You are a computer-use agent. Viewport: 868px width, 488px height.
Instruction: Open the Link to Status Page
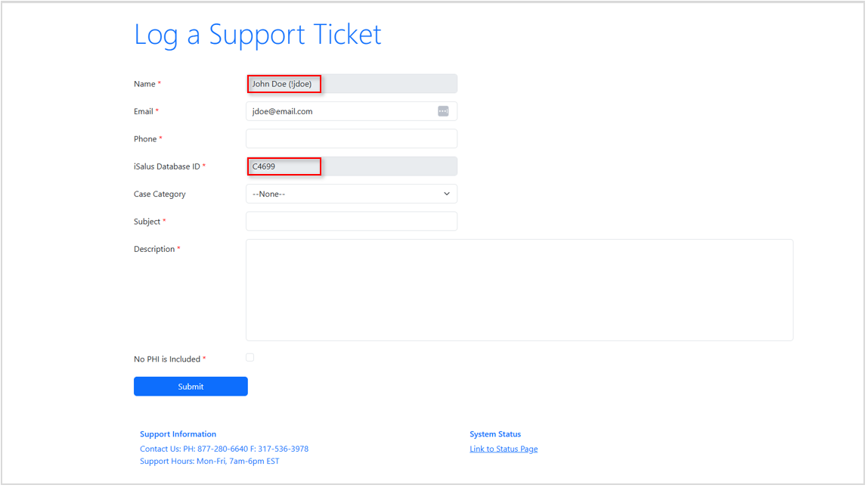(x=504, y=449)
